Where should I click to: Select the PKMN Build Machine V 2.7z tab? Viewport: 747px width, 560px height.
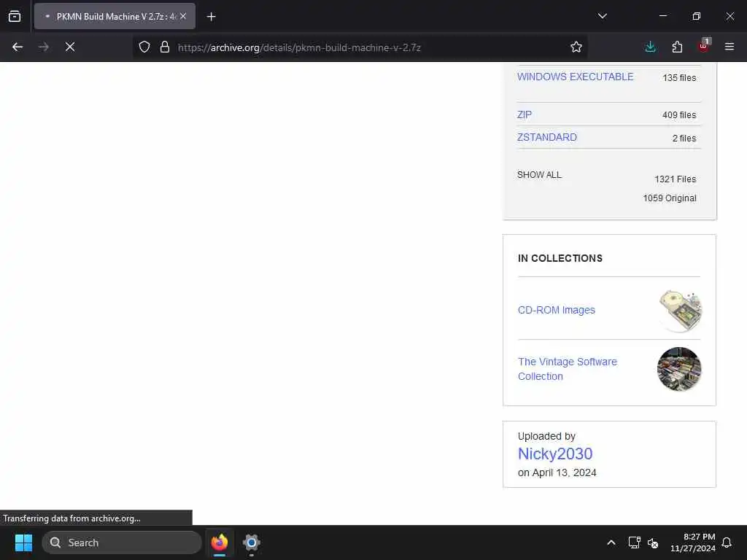click(x=115, y=16)
